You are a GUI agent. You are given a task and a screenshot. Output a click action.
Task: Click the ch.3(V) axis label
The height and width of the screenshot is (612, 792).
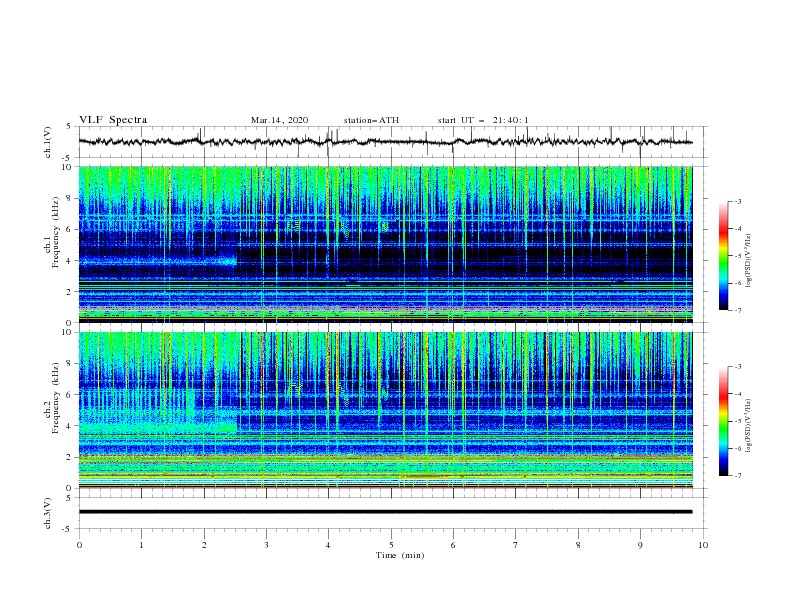tap(48, 513)
